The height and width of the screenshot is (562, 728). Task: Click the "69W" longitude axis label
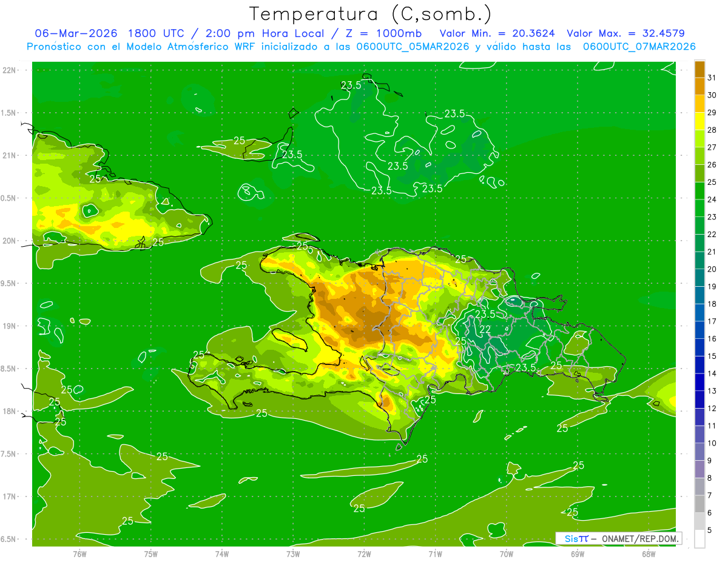point(578,554)
